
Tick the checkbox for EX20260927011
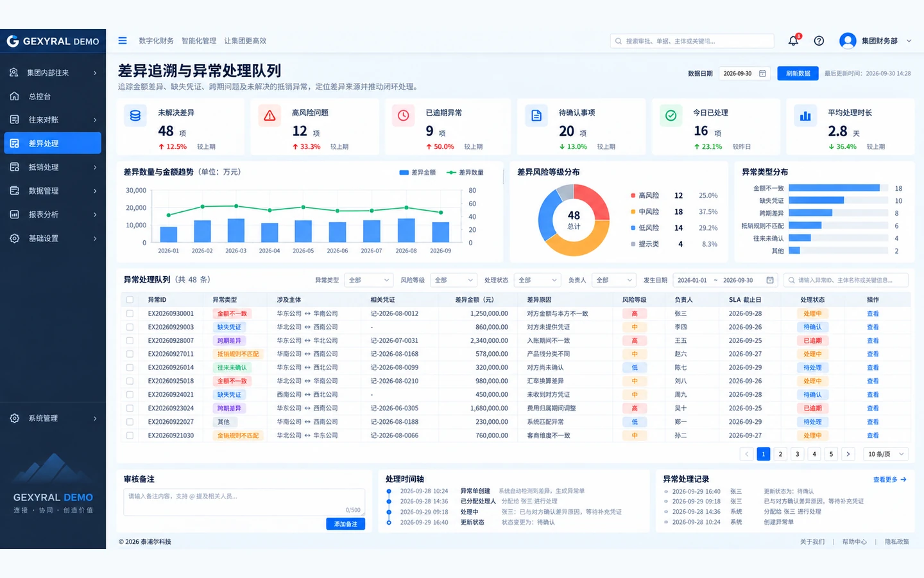coord(130,354)
